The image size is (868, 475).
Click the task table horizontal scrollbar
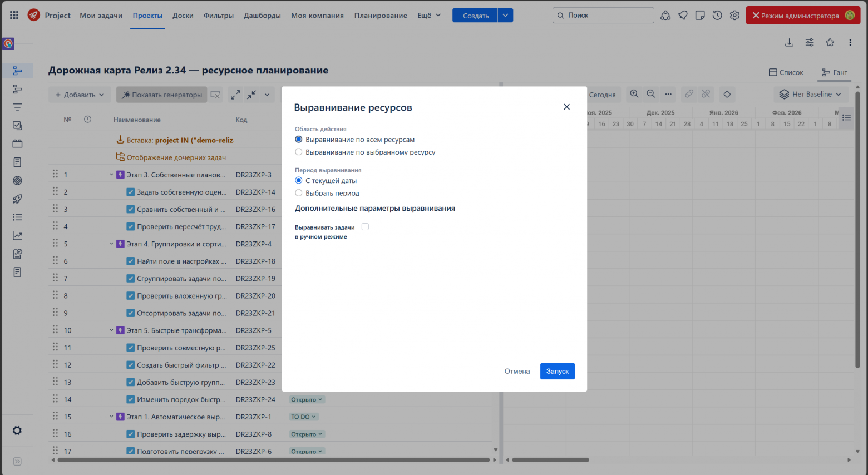[x=273, y=460]
